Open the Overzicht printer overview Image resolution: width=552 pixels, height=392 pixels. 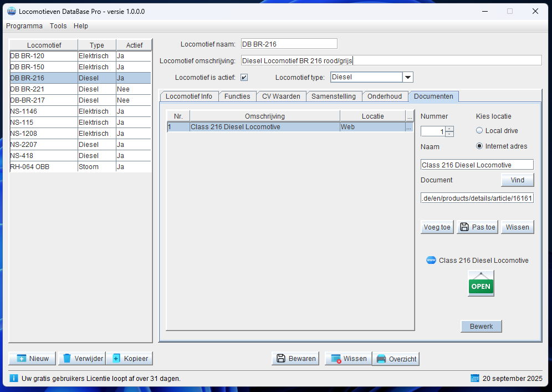[396, 359]
